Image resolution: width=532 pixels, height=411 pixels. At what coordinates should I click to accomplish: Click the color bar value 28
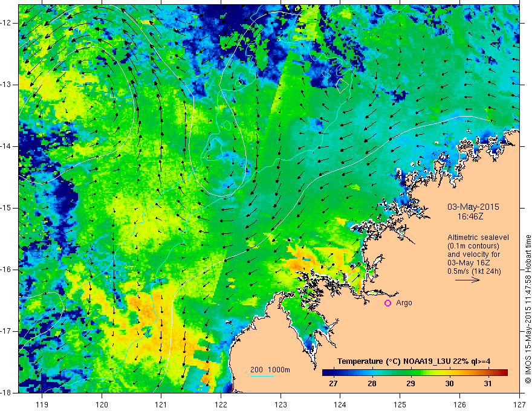(372, 384)
